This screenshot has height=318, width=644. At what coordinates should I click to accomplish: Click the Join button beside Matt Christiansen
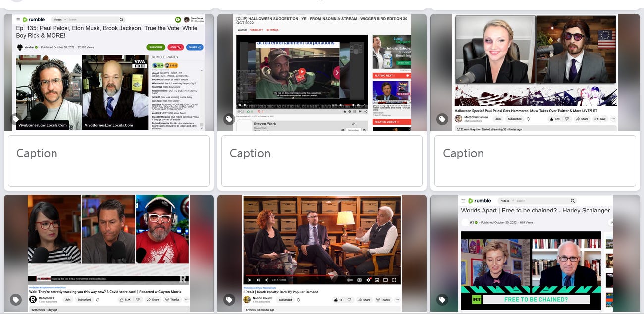point(498,119)
